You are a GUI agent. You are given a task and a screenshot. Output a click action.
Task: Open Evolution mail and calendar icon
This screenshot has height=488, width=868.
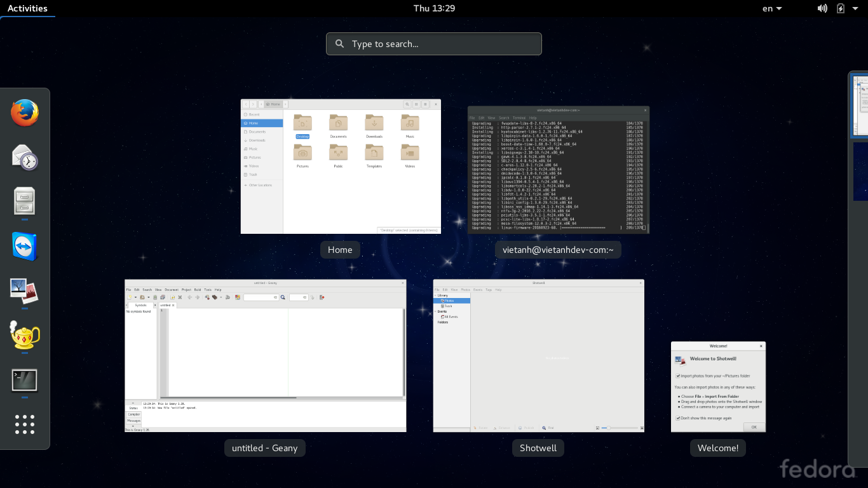25,157
